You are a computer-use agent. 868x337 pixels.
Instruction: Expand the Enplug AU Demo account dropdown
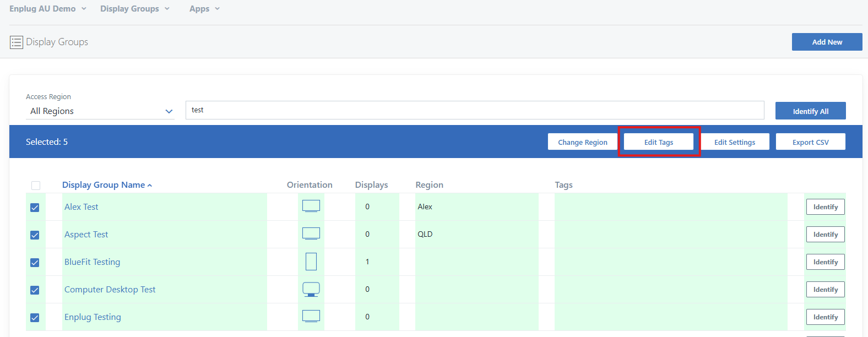(x=48, y=9)
